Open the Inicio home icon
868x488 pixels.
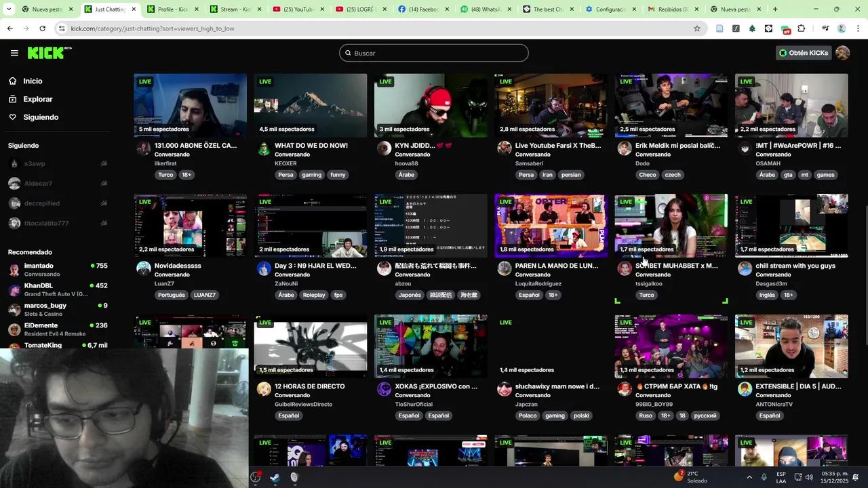(x=12, y=81)
